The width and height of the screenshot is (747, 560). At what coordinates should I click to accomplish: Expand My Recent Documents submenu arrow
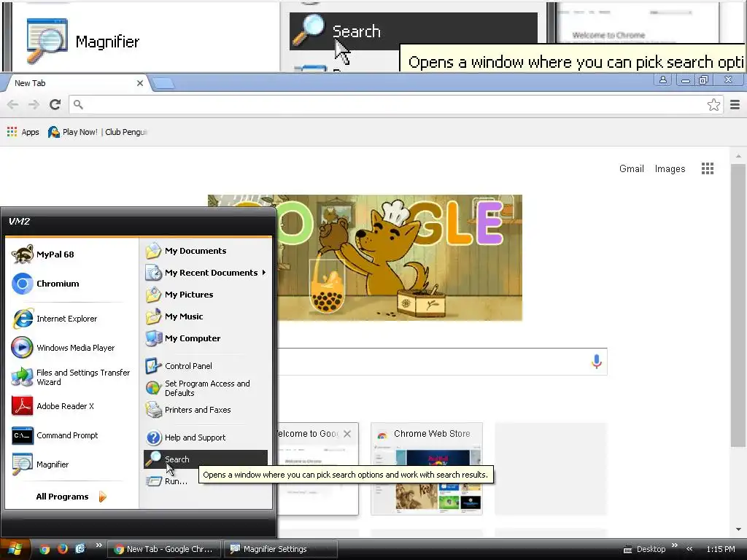tap(263, 273)
